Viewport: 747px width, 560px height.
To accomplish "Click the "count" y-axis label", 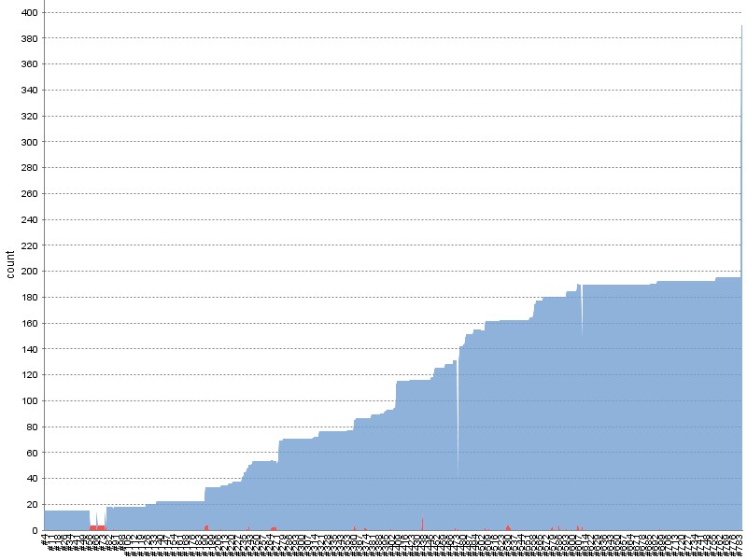I will point(10,264).
